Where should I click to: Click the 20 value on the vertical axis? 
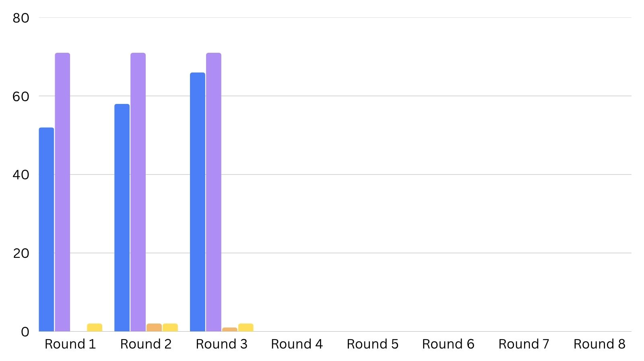tap(21, 253)
